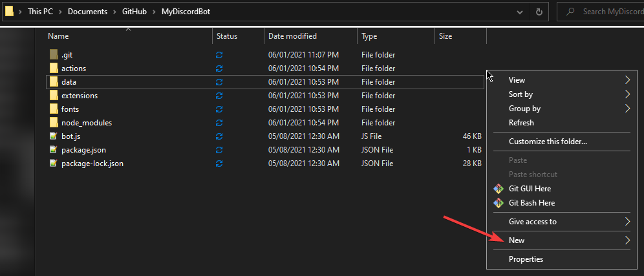Screen dimensions: 644x276
Task: Select the bot.js file icon
Action: point(54,136)
